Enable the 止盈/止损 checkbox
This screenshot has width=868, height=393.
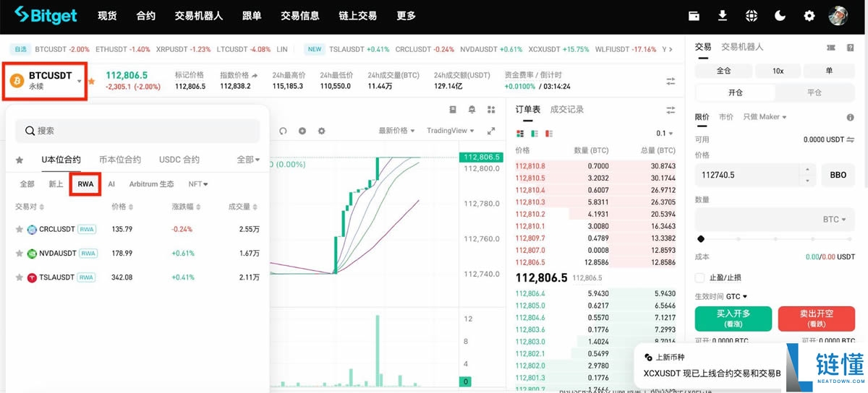(699, 277)
